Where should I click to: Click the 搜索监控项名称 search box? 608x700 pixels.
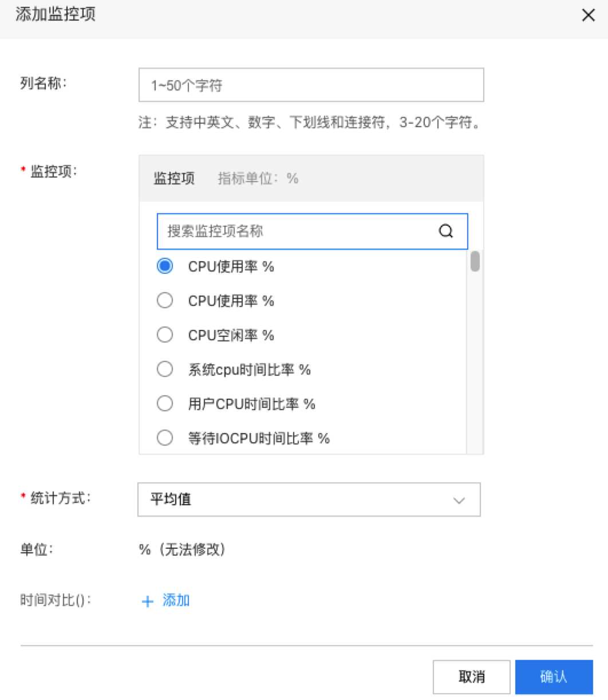313,231
